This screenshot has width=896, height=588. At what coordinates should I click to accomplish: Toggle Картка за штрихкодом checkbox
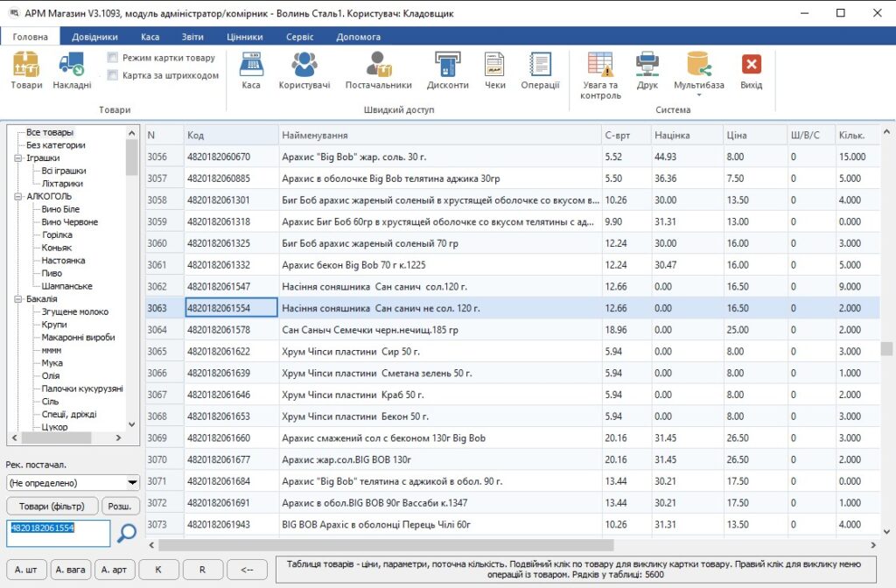[113, 75]
